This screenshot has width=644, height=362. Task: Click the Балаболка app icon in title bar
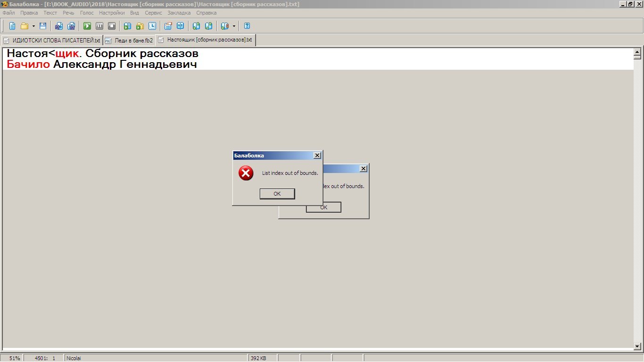[x=4, y=4]
